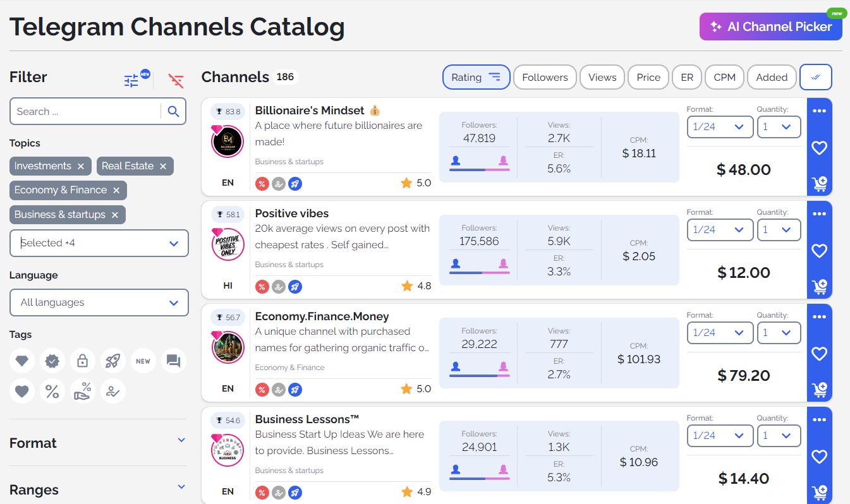Sort channels by CPM
This screenshot has width=850, height=504.
(724, 76)
